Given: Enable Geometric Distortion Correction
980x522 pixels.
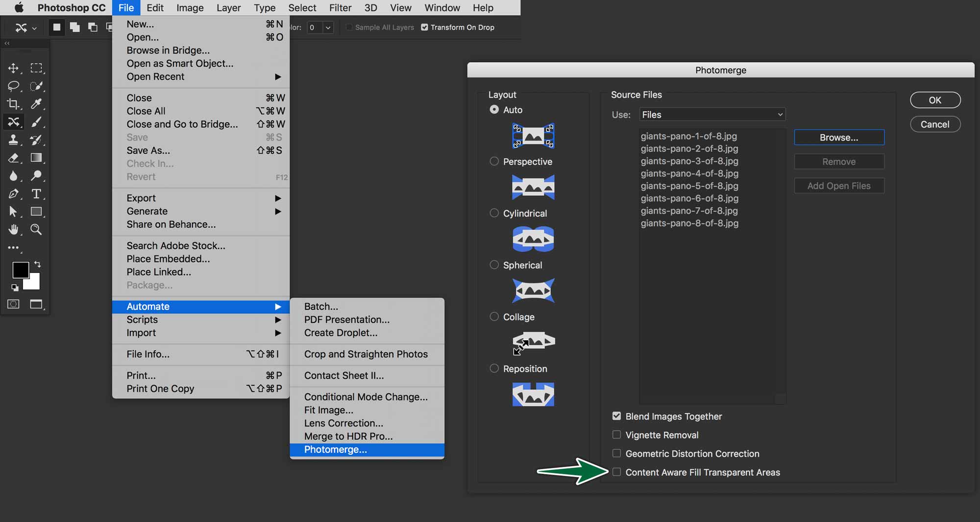Looking at the screenshot, I should click(x=616, y=453).
